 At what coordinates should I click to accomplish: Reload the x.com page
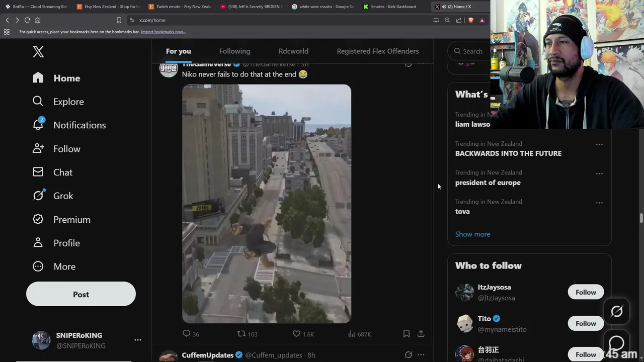coord(27,20)
